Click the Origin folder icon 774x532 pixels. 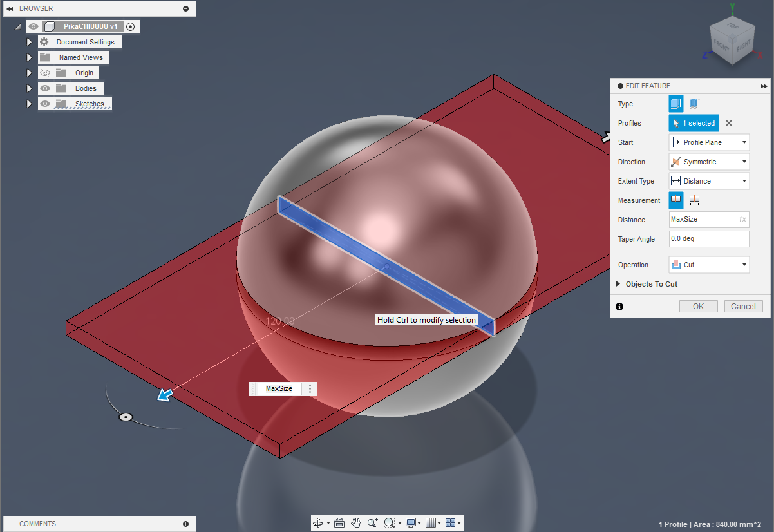[x=61, y=73]
